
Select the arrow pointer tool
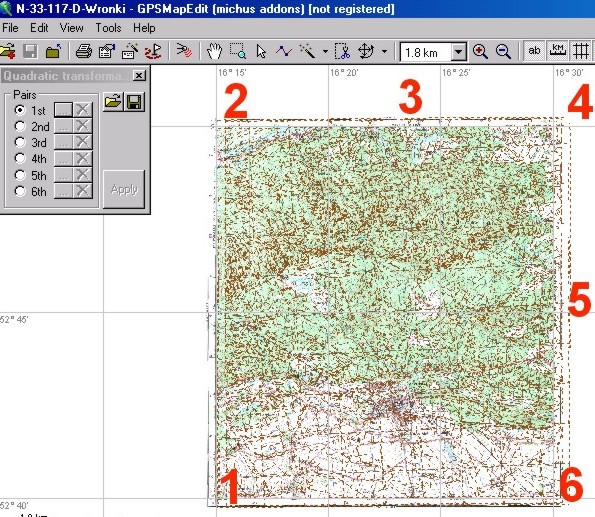261,51
